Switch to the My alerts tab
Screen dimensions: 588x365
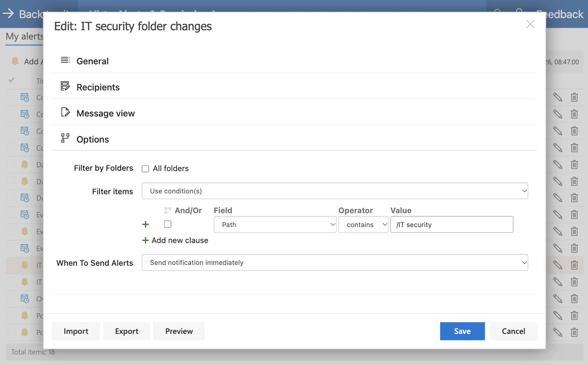24,37
